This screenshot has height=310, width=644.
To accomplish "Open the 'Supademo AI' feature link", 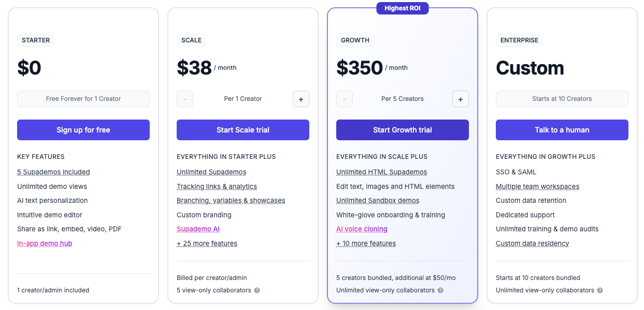I will coord(198,229).
